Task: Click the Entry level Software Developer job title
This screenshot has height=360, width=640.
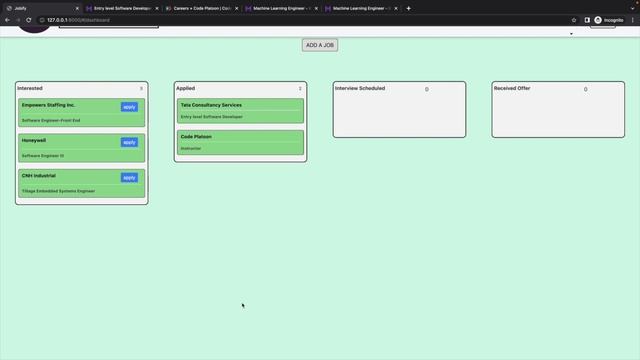Action: (x=211, y=117)
